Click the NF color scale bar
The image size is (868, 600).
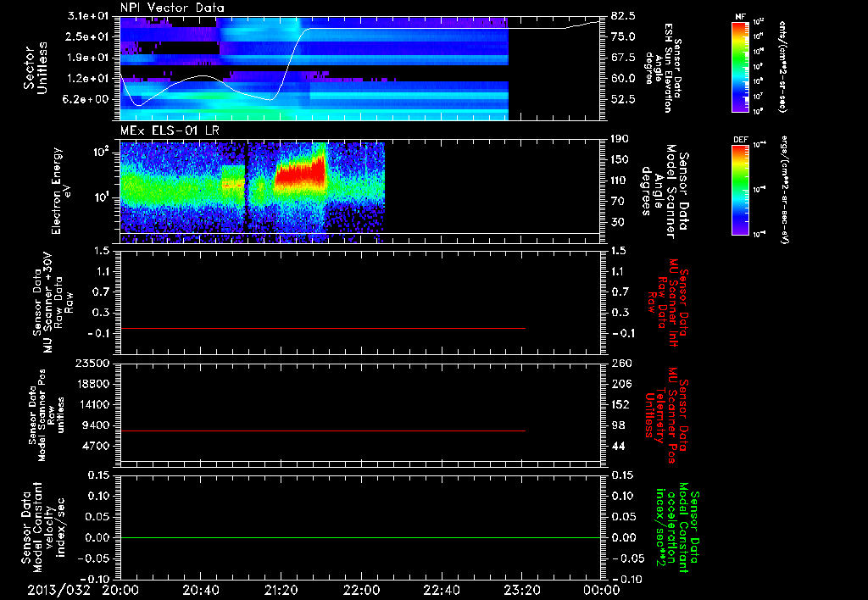(740, 67)
